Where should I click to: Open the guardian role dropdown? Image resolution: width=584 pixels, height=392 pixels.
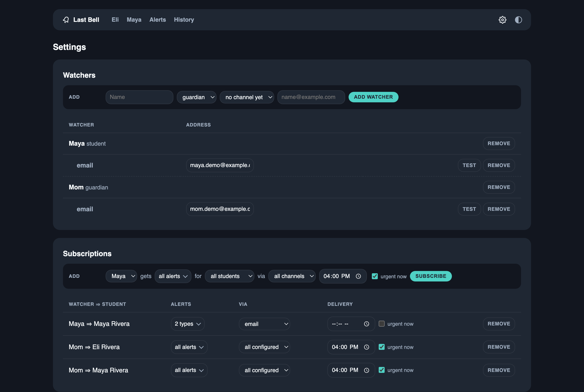coord(196,97)
